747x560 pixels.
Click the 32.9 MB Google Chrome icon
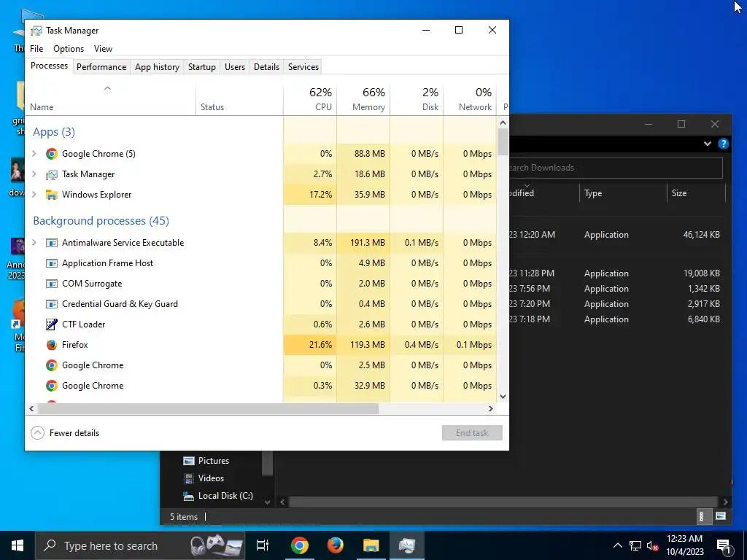pos(52,386)
